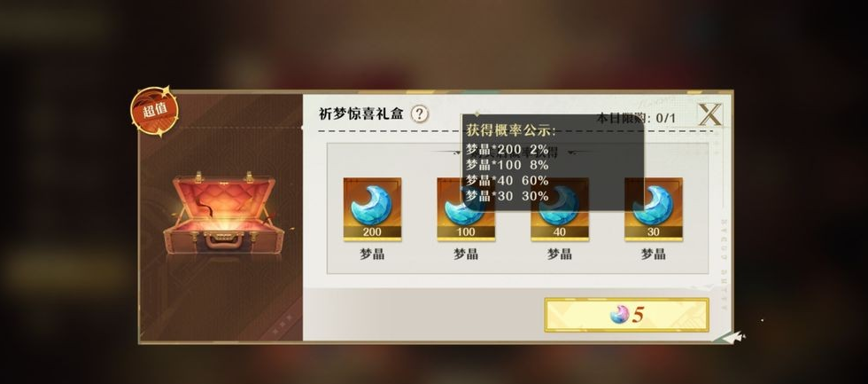Select the 40 梦晶 reward icon
868x384 pixels.
(x=560, y=209)
